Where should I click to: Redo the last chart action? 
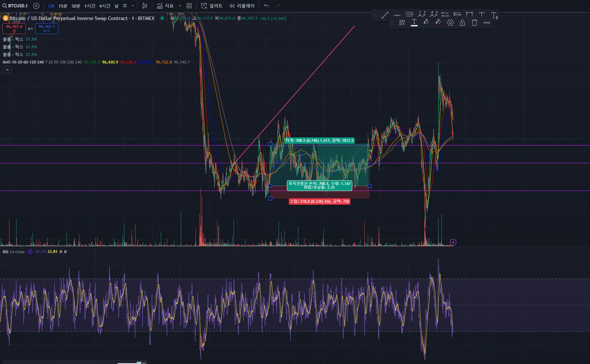pyautogui.click(x=278, y=6)
